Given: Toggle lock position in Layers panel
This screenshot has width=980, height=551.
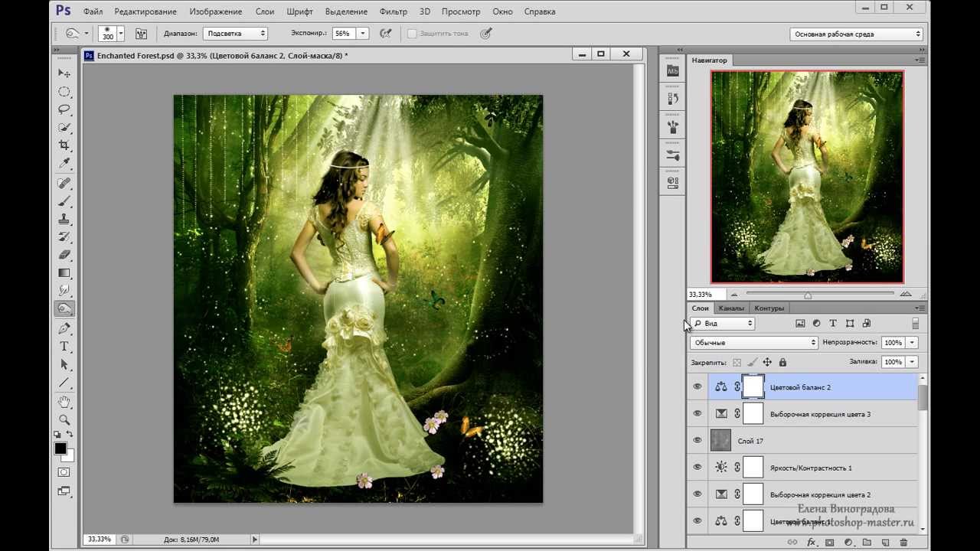Looking at the screenshot, I should click(x=767, y=362).
